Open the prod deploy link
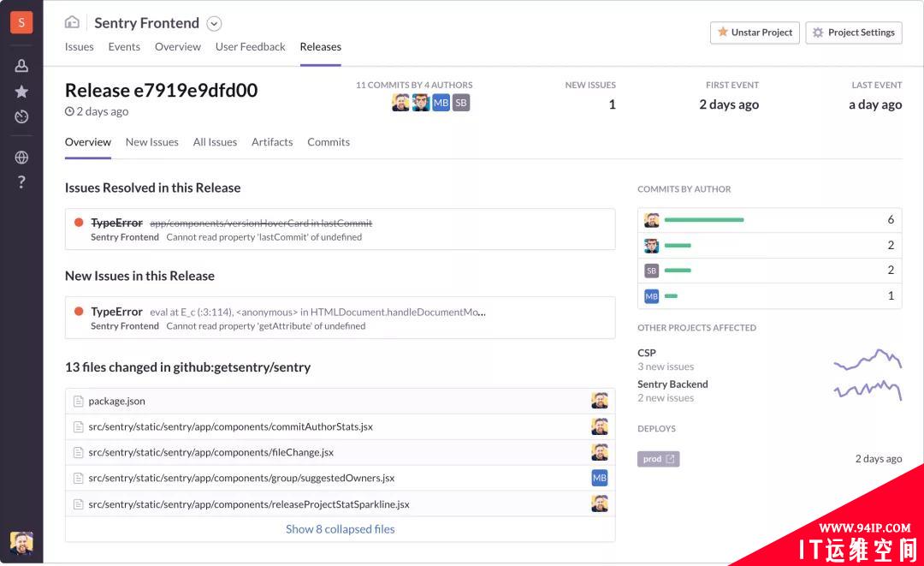 point(658,459)
